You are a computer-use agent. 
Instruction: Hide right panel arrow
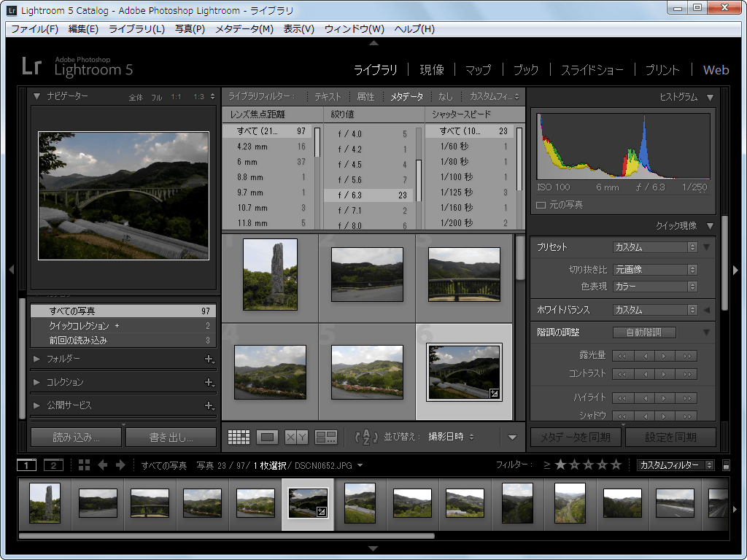(735, 270)
